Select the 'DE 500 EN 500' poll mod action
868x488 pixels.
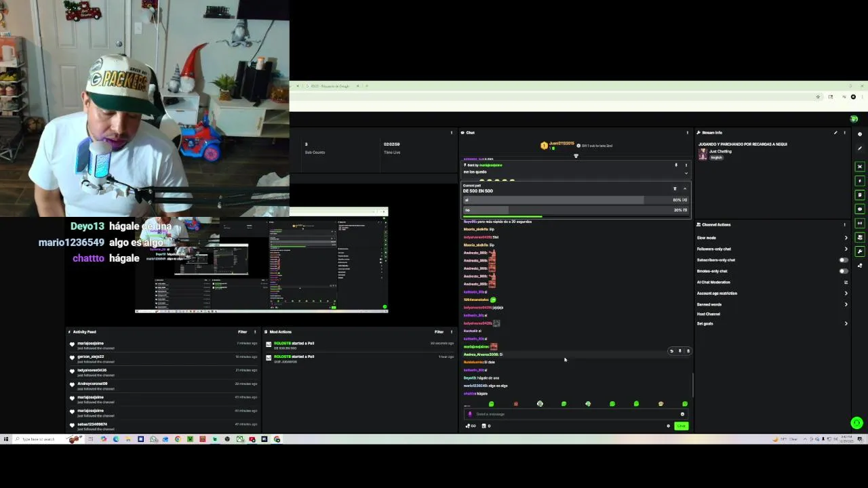(359, 345)
